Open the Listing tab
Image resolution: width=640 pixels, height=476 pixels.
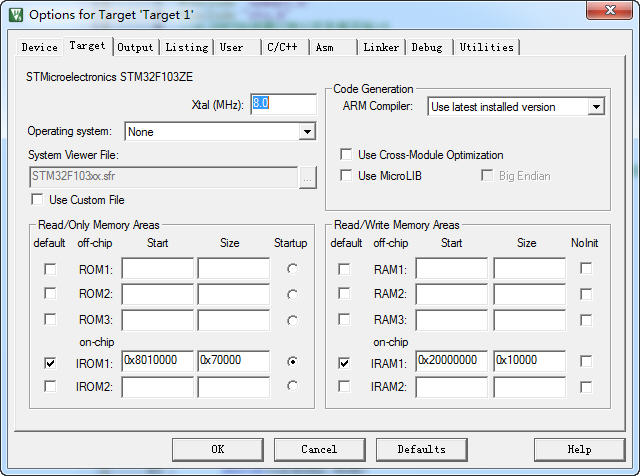click(x=187, y=47)
